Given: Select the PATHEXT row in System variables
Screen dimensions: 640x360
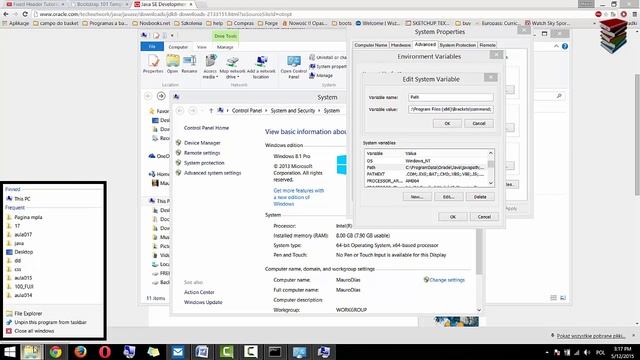Looking at the screenshot, I should pos(426,174).
